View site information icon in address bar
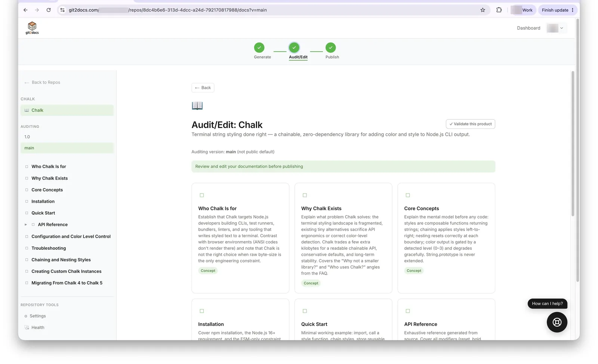This screenshot has height=364, width=598. point(62,10)
